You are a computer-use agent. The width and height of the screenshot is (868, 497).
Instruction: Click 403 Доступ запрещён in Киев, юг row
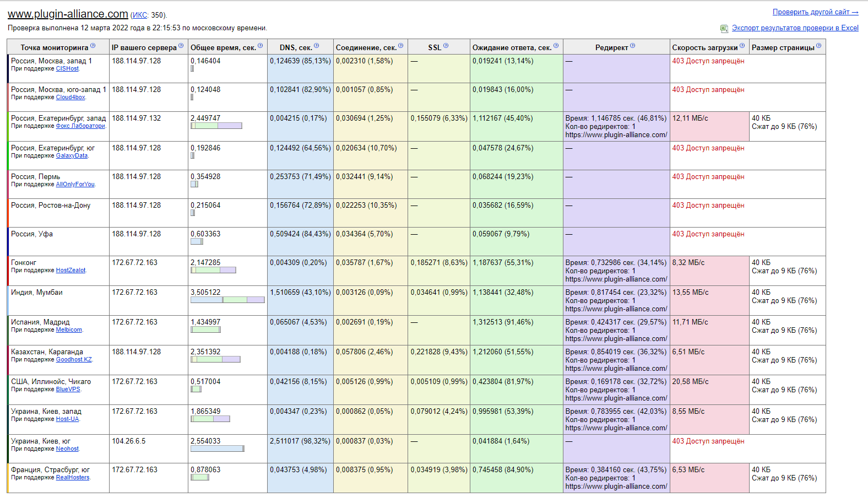tap(708, 441)
